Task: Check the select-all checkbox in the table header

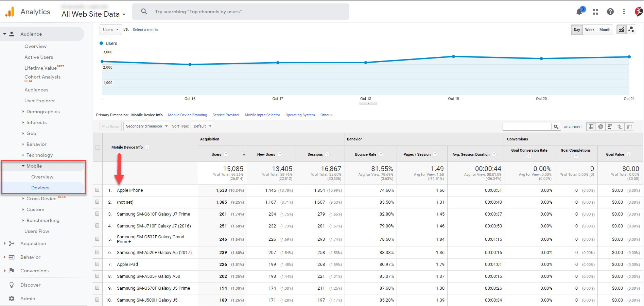Action: point(97,148)
